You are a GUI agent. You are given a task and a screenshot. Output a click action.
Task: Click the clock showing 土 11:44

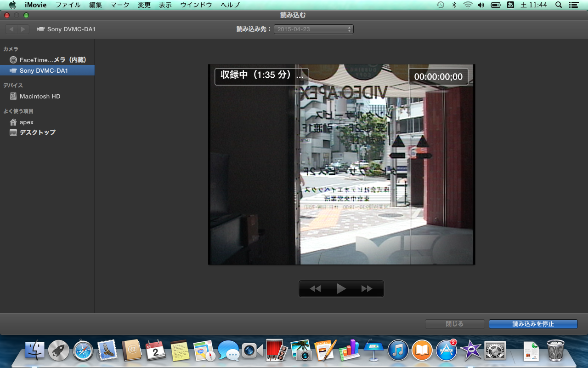tap(534, 5)
